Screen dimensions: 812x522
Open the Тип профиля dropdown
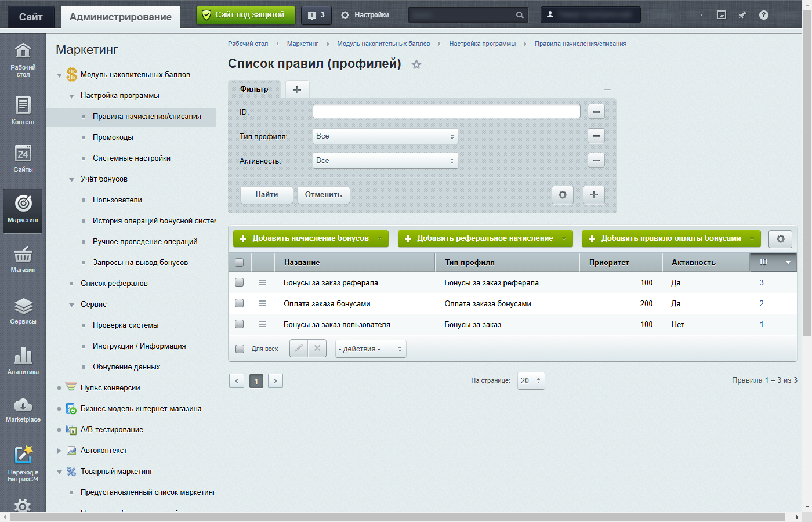click(x=385, y=136)
